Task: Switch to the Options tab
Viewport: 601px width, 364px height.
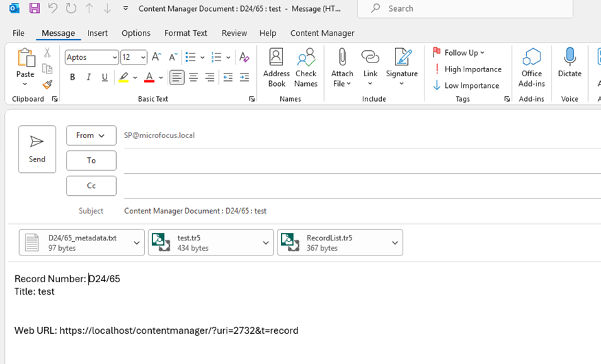Action: (136, 34)
